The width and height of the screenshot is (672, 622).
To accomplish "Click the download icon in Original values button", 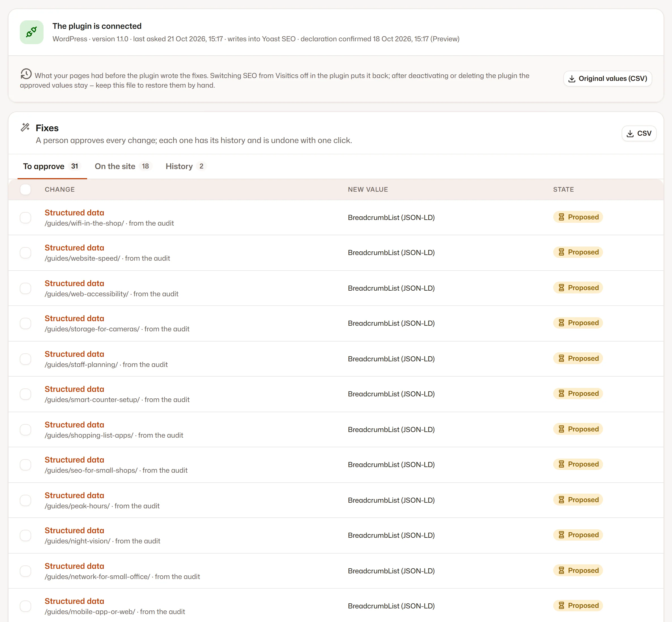I will [x=572, y=79].
